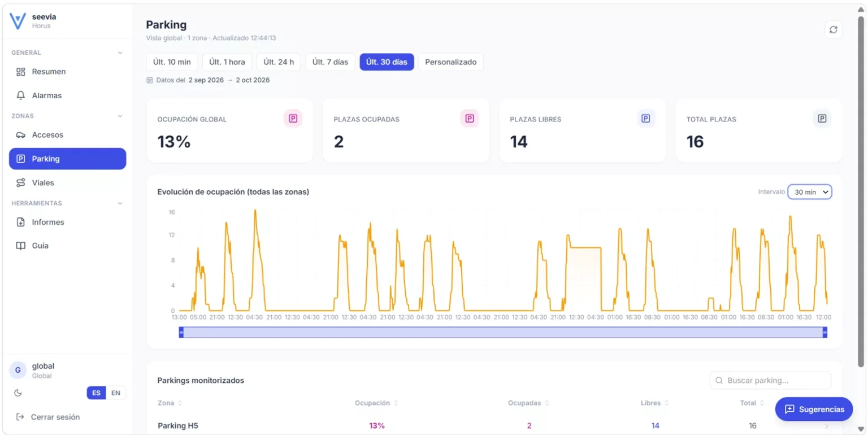Click Cerrar sesión to log out
Viewport: 868px width, 436px height.
(x=48, y=417)
